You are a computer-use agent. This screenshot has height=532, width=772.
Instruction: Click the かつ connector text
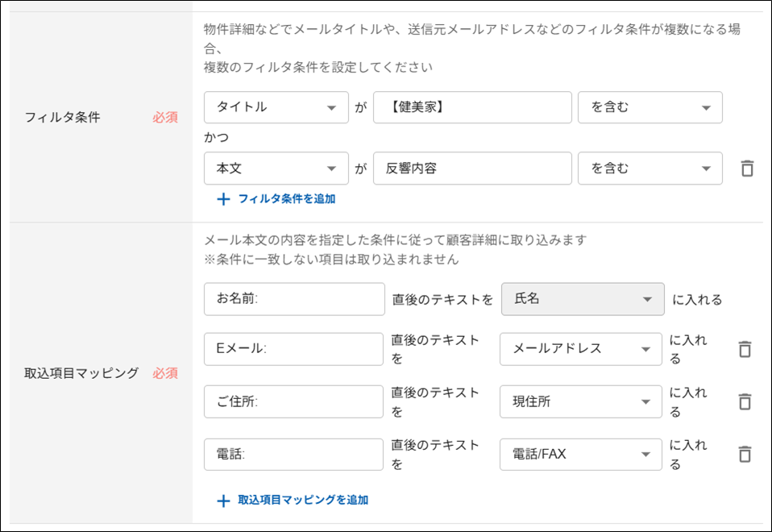pyautogui.click(x=216, y=137)
